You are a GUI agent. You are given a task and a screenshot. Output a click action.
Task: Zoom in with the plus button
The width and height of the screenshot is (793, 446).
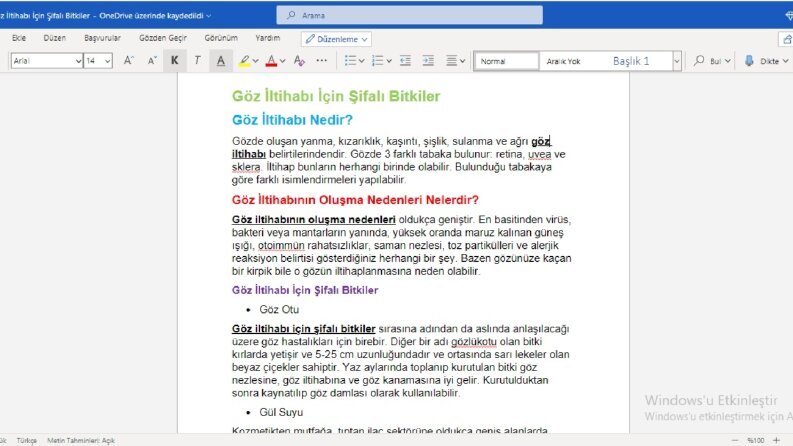click(776, 440)
